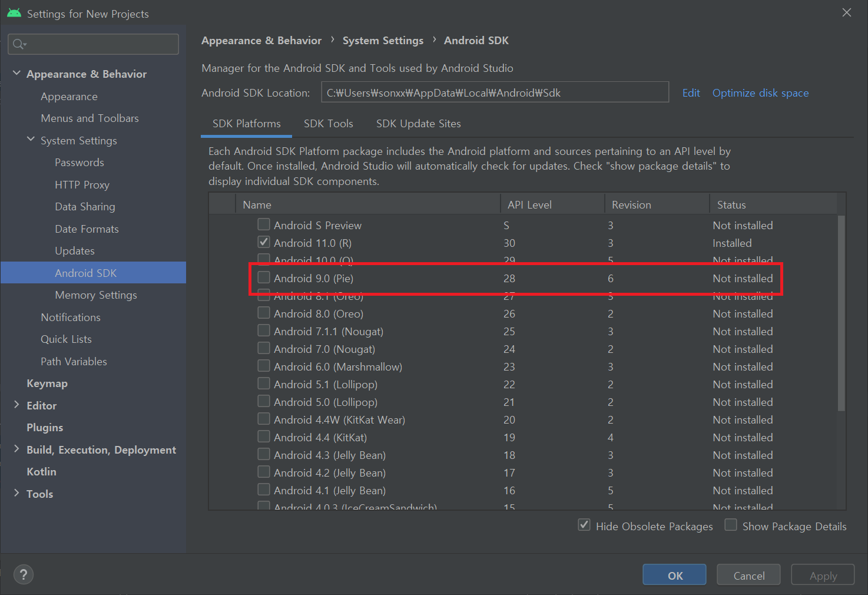Check the Android 9.0 (Pie) checkbox
The image size is (868, 595).
tap(264, 277)
